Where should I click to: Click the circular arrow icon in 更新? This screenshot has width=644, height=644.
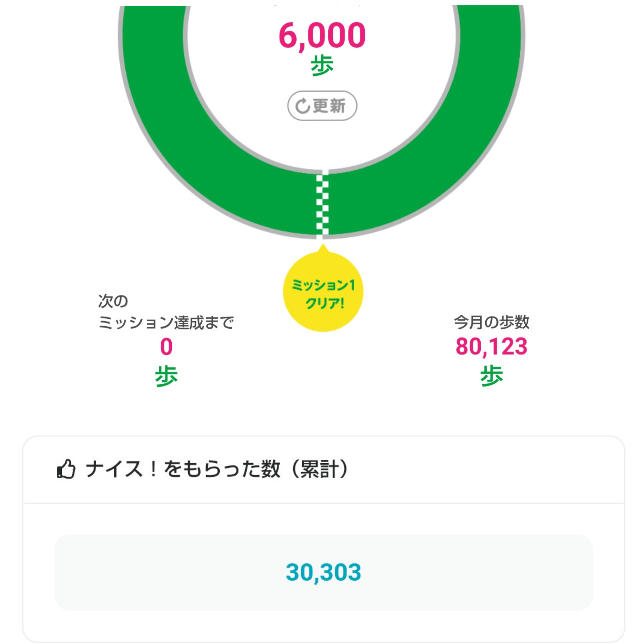point(302,106)
